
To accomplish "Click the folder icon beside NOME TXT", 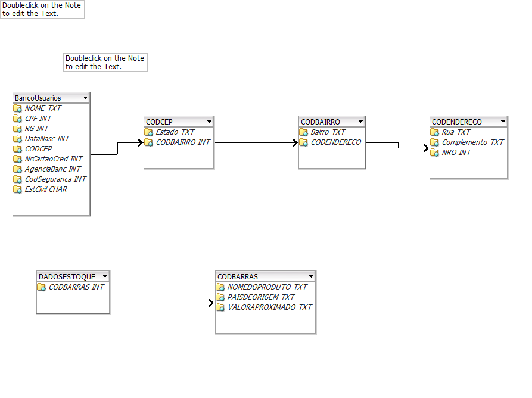I will 17,108.
